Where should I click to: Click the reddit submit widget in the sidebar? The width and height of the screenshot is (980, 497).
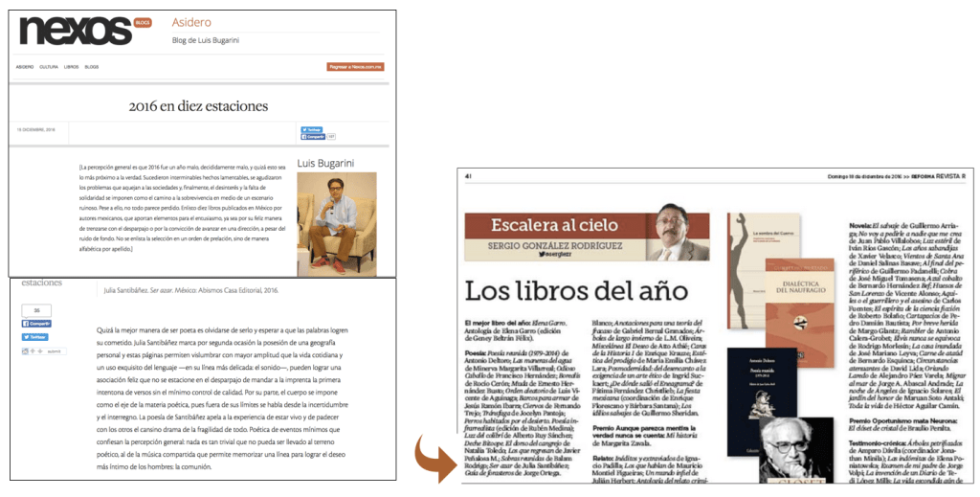(x=43, y=351)
